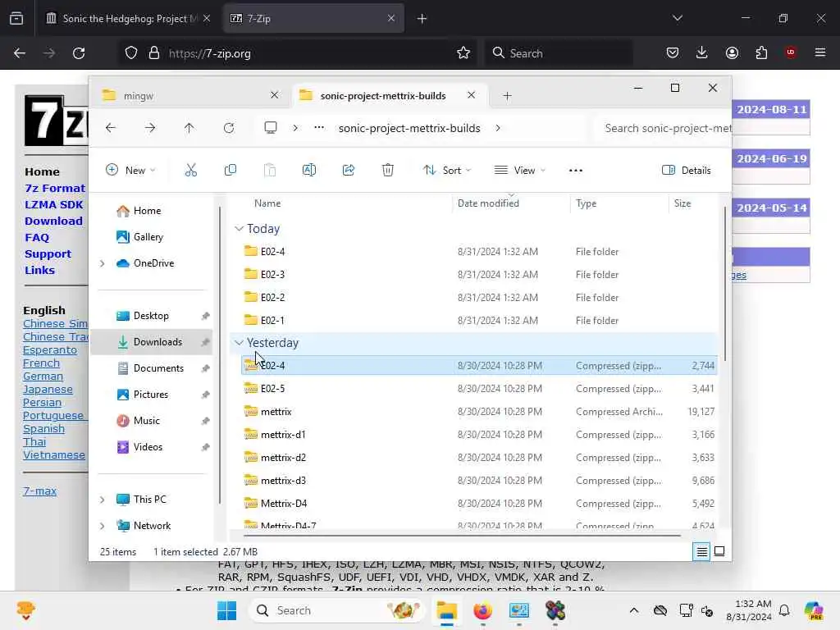
Task: Click the Delete trash icon in Explorer toolbar
Action: point(388,171)
